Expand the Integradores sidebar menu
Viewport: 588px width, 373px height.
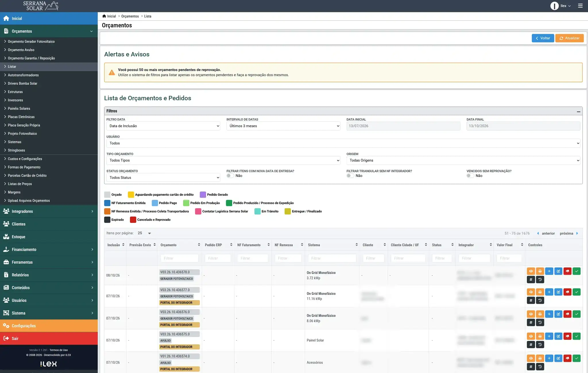(49, 211)
